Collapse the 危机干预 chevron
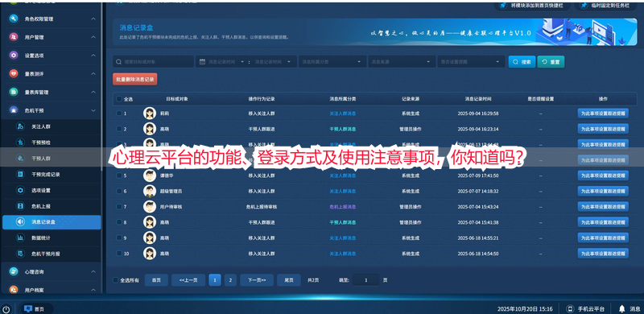644x314 pixels. pyautogui.click(x=93, y=110)
